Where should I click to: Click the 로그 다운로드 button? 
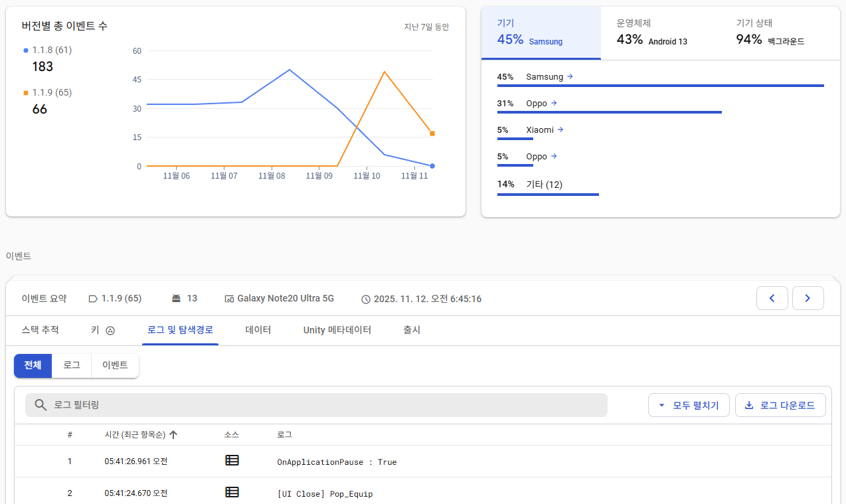(x=780, y=406)
